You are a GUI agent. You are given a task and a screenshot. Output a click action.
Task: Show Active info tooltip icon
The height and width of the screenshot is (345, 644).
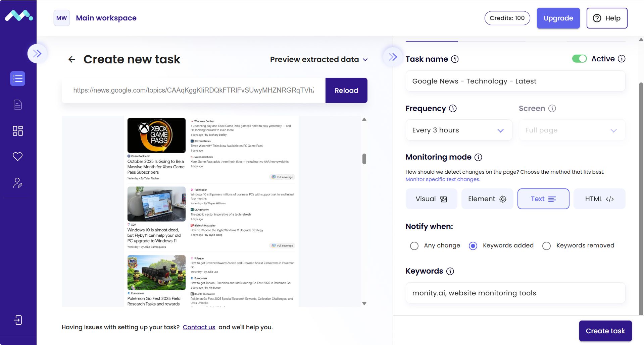coord(622,59)
